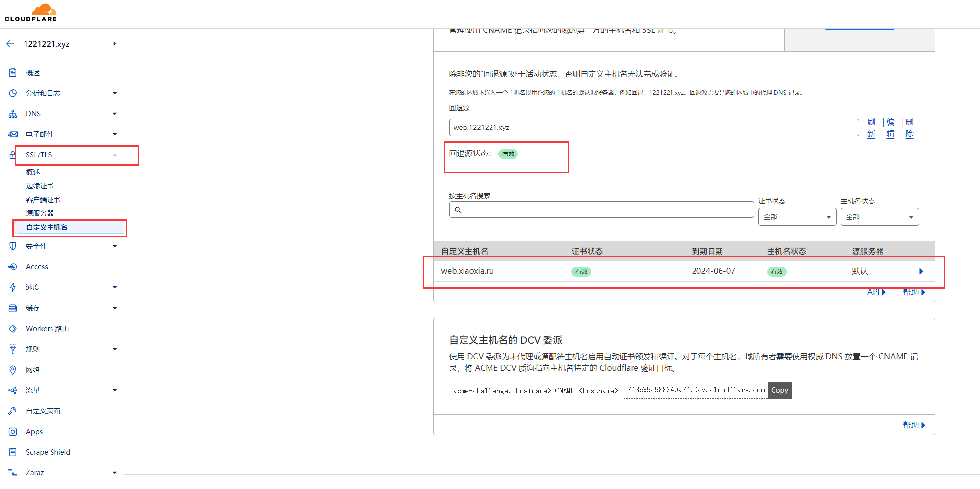This screenshot has height=489, width=980.
Task: Select 源服务器 in the sidebar
Action: [40, 213]
